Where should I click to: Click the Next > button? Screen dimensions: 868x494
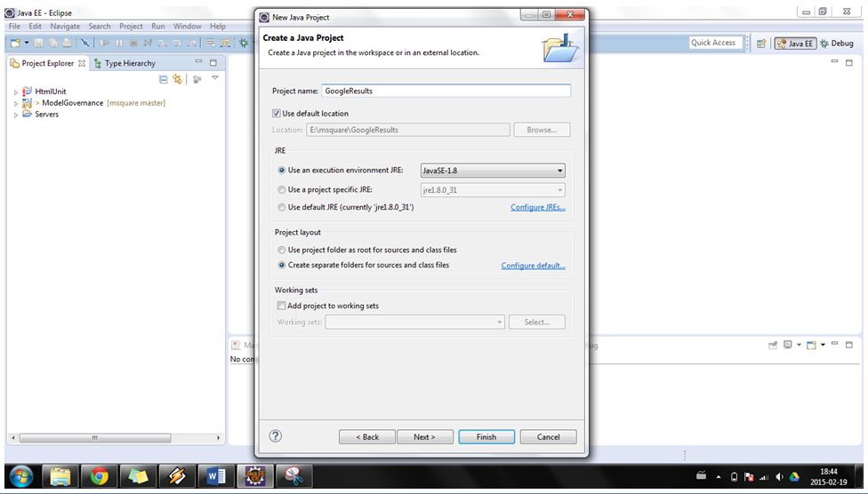[424, 436]
